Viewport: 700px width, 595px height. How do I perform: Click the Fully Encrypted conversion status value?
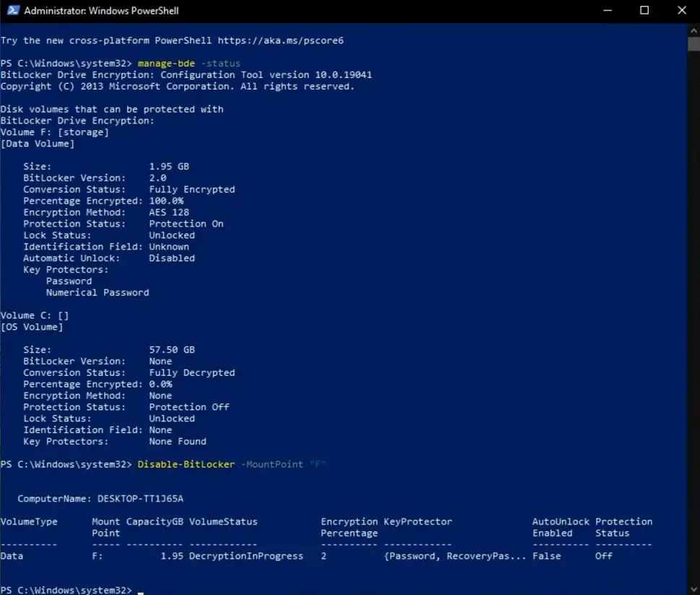[x=192, y=189]
